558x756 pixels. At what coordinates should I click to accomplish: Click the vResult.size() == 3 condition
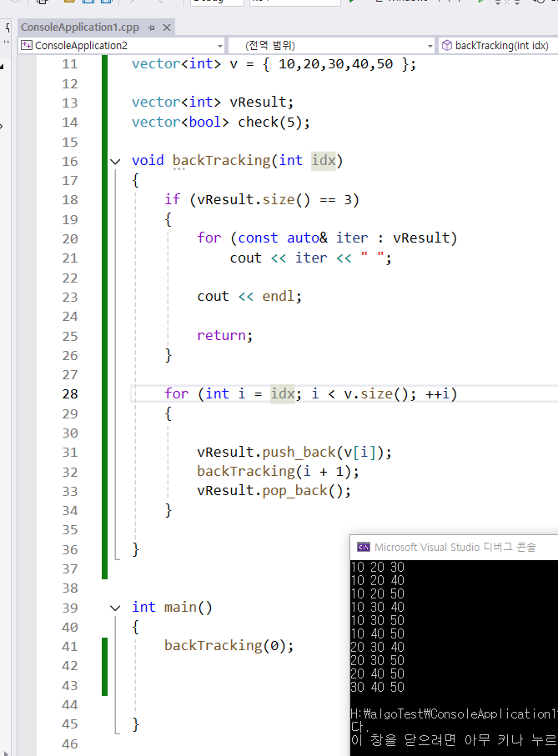pyautogui.click(x=274, y=199)
